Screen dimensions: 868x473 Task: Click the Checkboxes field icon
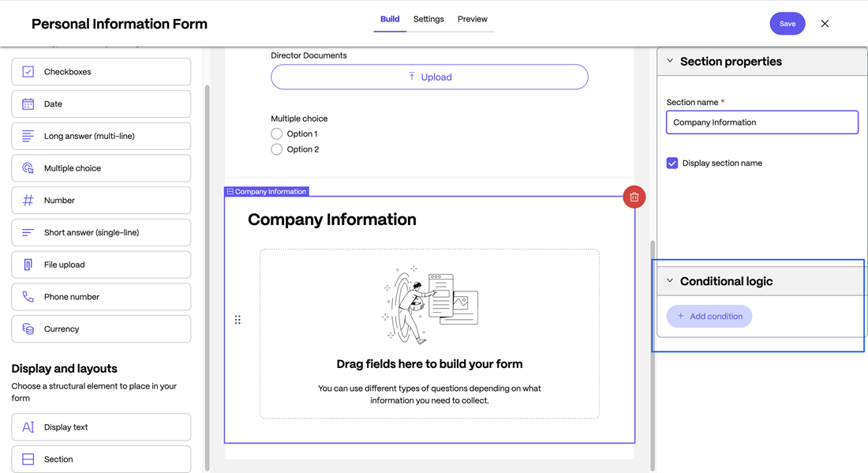[x=28, y=72]
